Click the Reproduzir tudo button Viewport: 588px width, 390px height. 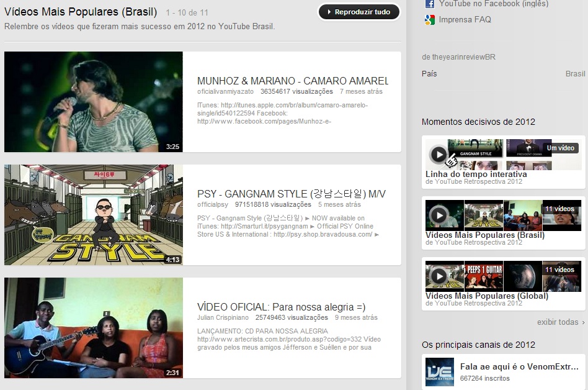[359, 12]
